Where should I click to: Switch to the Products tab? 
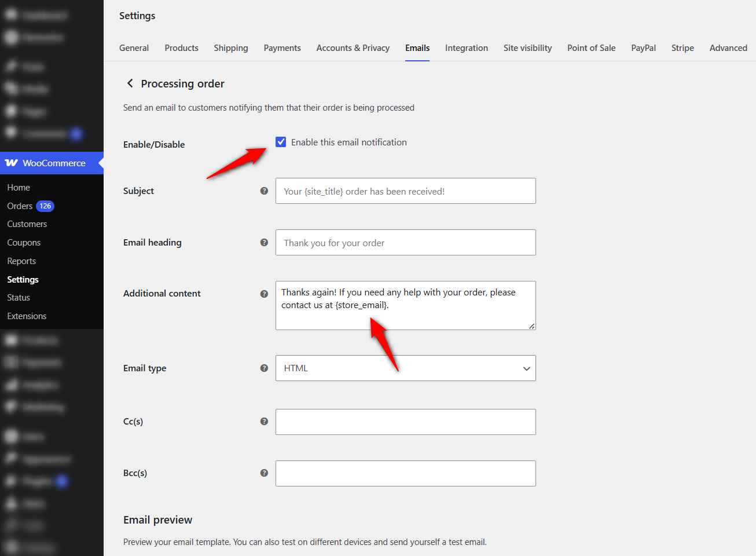tap(181, 48)
